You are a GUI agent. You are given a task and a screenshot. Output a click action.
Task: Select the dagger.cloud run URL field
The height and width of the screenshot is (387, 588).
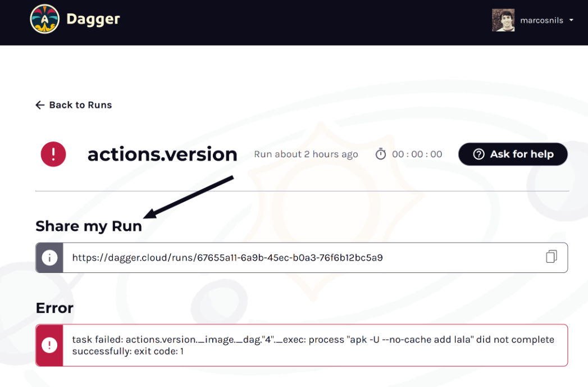302,258
